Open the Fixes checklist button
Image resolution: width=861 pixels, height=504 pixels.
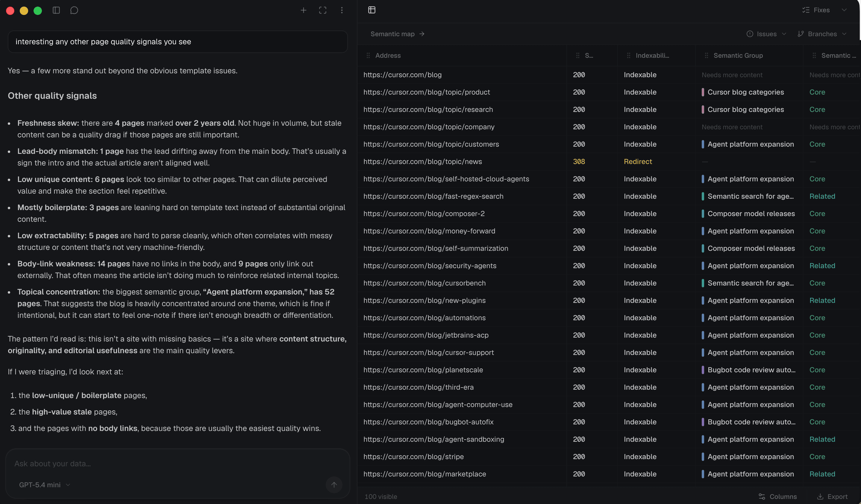pyautogui.click(x=816, y=10)
